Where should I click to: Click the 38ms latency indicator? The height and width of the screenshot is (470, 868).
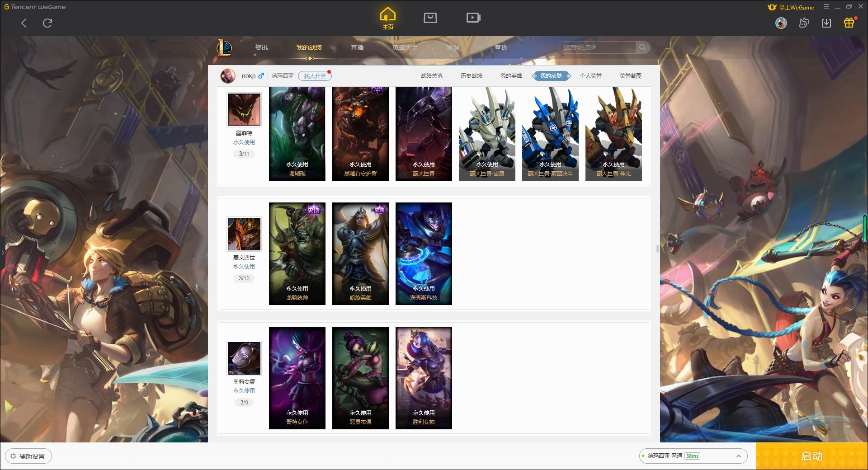tap(692, 456)
